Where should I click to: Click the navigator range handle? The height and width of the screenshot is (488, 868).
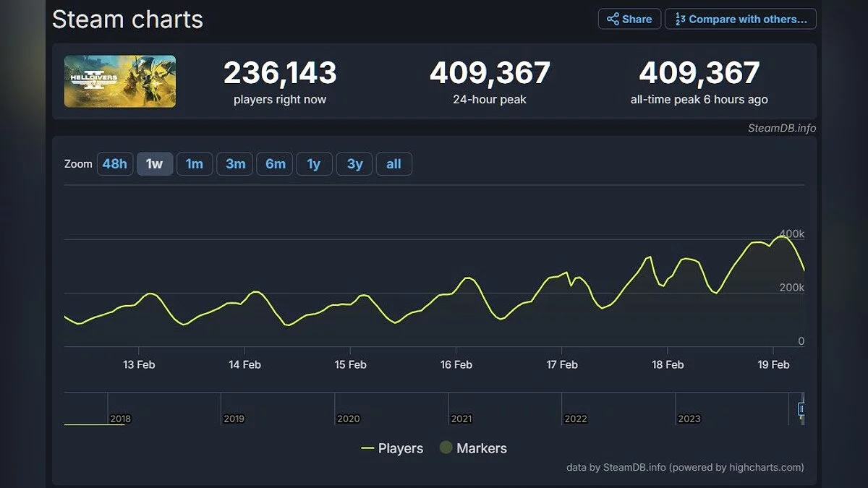(x=801, y=409)
